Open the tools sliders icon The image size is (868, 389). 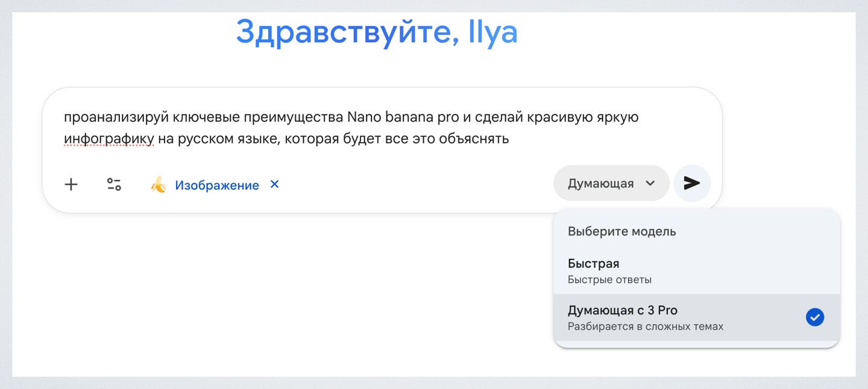(114, 184)
